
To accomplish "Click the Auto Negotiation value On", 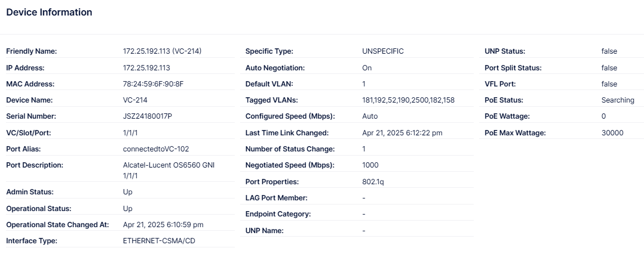I will pyautogui.click(x=367, y=68).
